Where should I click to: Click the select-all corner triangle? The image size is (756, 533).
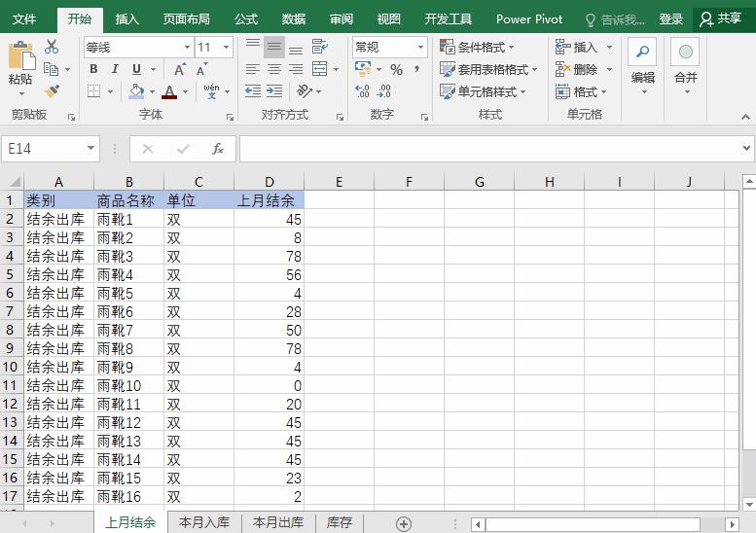[x=15, y=182]
